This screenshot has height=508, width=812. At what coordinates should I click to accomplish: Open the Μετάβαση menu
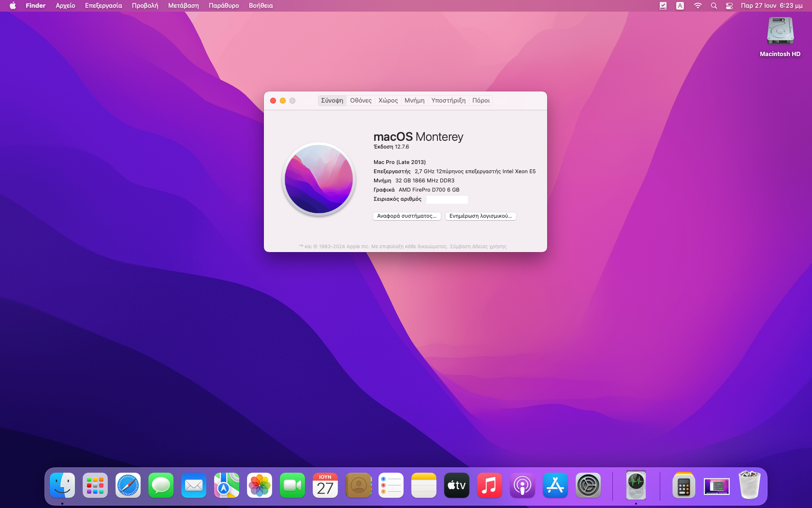click(184, 6)
